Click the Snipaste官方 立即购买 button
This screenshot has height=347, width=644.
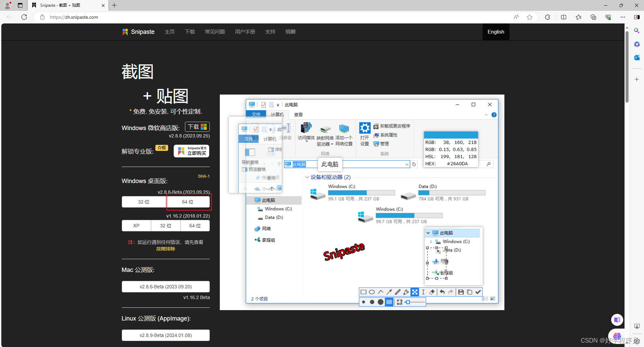[191, 151]
